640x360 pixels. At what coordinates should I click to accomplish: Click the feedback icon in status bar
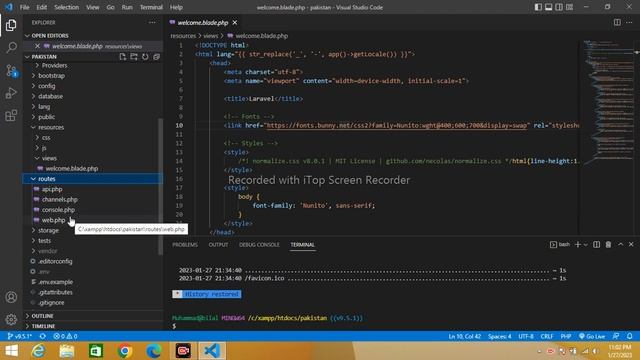(616, 336)
